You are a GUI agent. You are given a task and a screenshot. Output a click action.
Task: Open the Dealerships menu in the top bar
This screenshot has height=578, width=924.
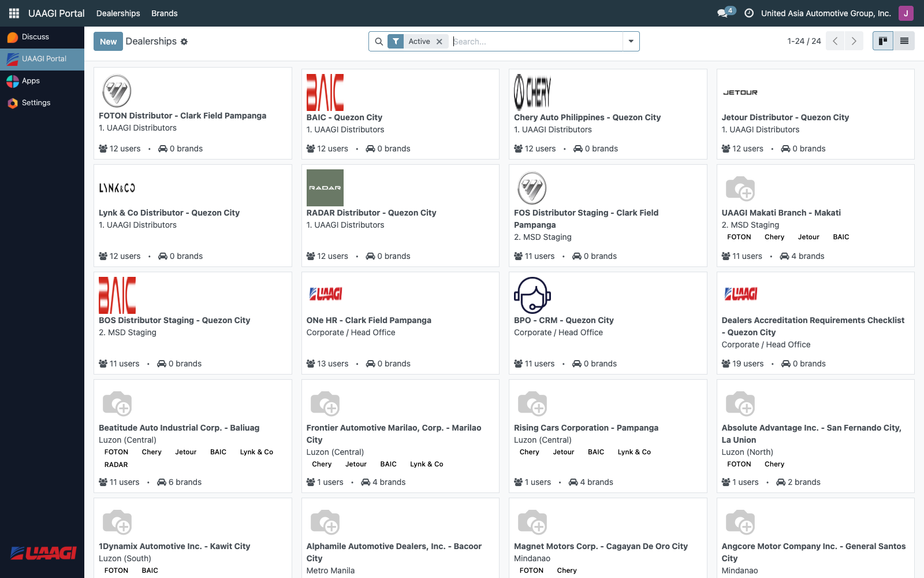118,13
